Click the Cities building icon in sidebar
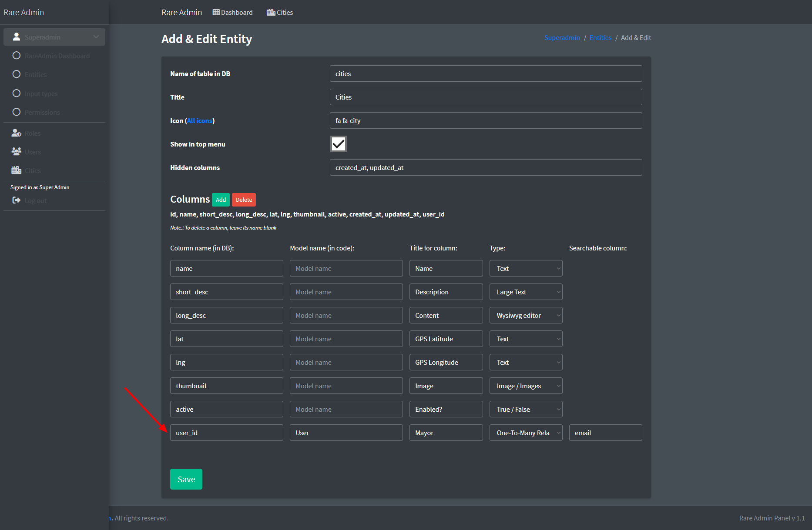This screenshot has width=812, height=530. tap(17, 170)
